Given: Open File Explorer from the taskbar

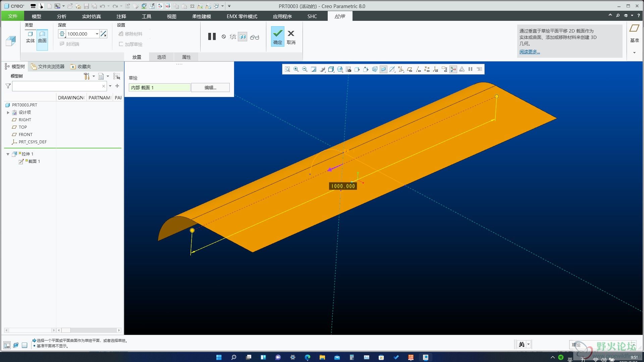Looking at the screenshot, I should point(322,357).
